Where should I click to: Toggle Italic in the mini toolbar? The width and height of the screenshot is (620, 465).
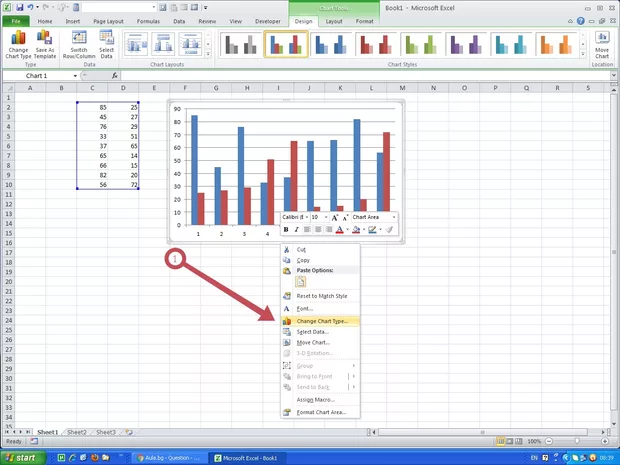(296, 229)
